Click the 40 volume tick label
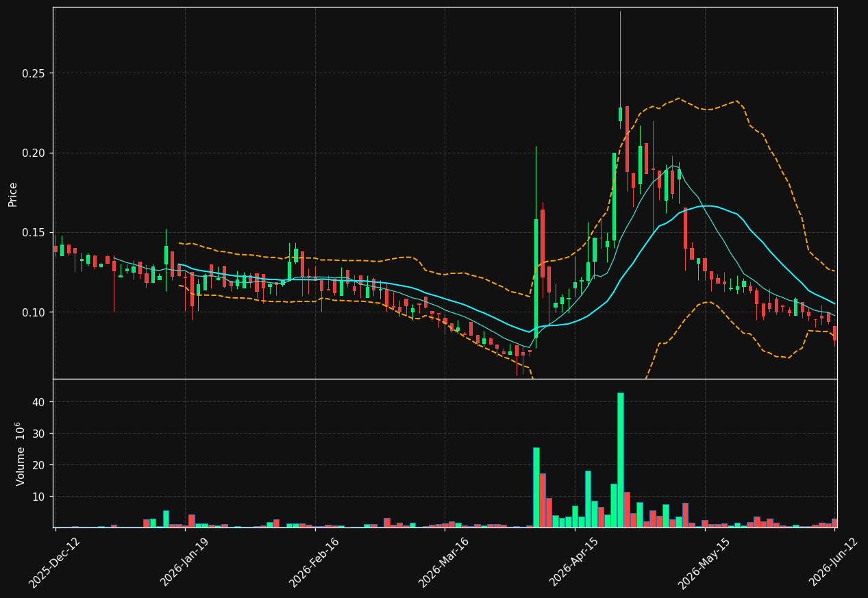Screen dimensions: 868x598 tap(38, 402)
